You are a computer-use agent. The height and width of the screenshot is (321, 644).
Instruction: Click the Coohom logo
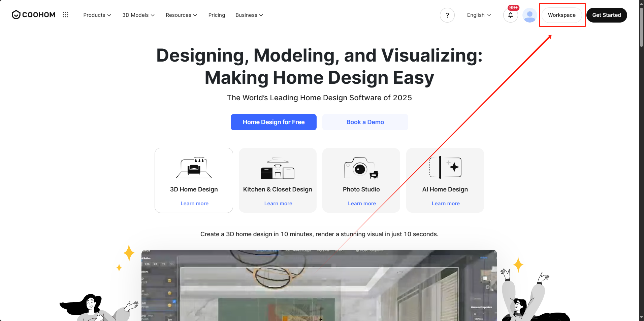(x=33, y=15)
